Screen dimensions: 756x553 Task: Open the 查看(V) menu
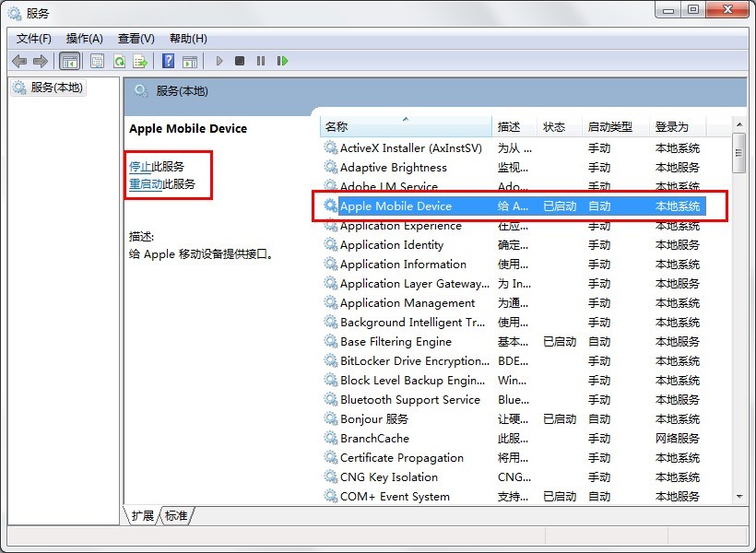coord(135,38)
